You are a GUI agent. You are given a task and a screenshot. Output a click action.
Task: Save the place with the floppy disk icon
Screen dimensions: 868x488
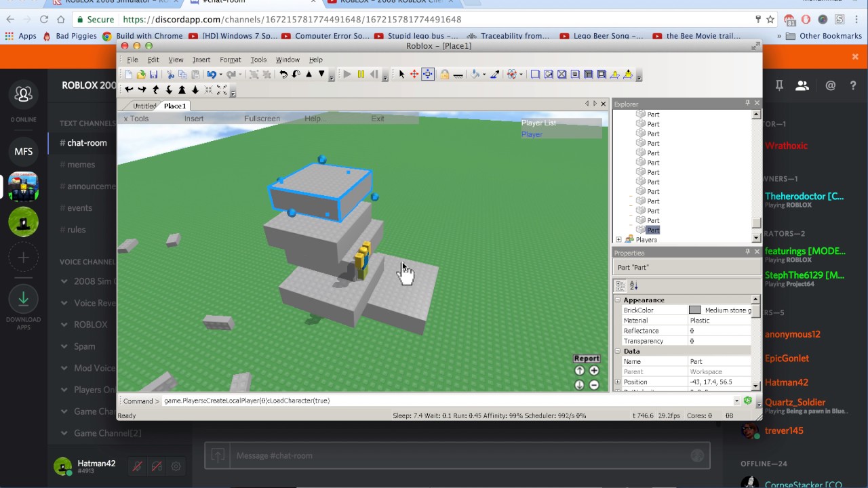click(x=153, y=75)
